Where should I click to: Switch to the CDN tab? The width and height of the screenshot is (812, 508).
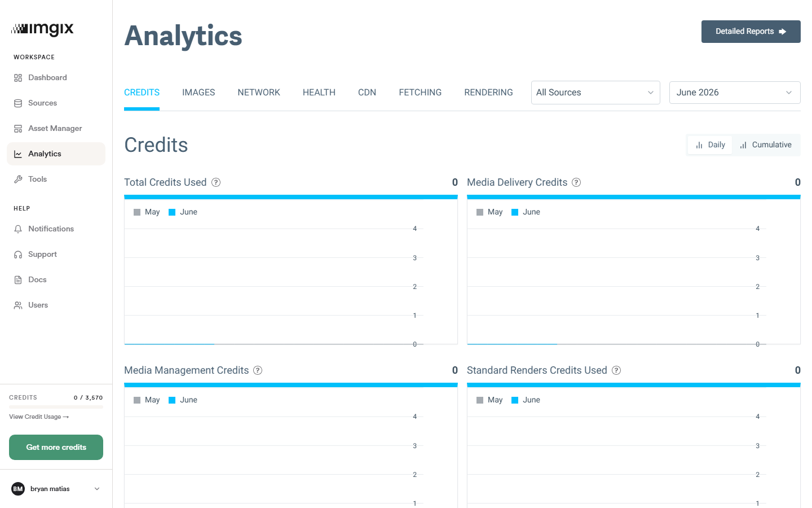pyautogui.click(x=367, y=93)
